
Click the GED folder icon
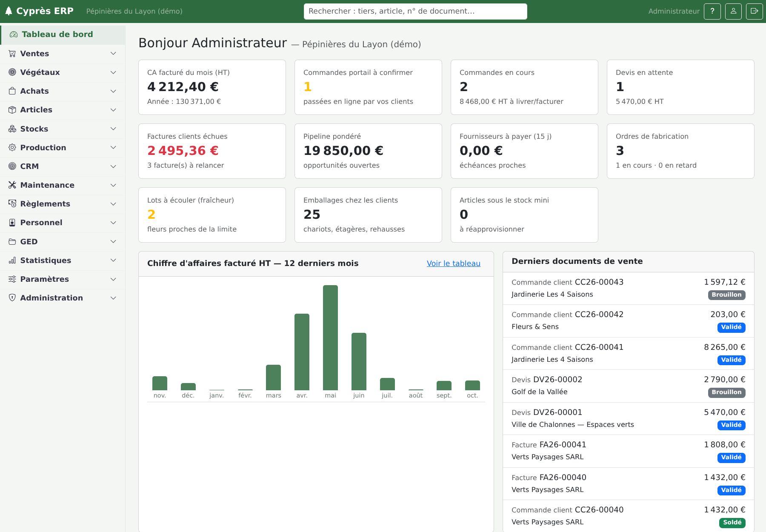pos(12,242)
